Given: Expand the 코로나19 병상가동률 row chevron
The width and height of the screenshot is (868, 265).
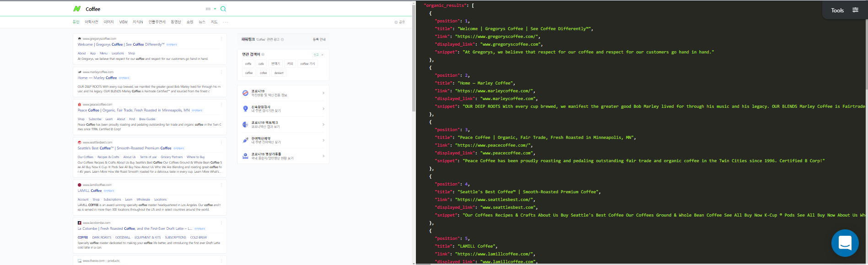Looking at the screenshot, I should click(x=323, y=156).
